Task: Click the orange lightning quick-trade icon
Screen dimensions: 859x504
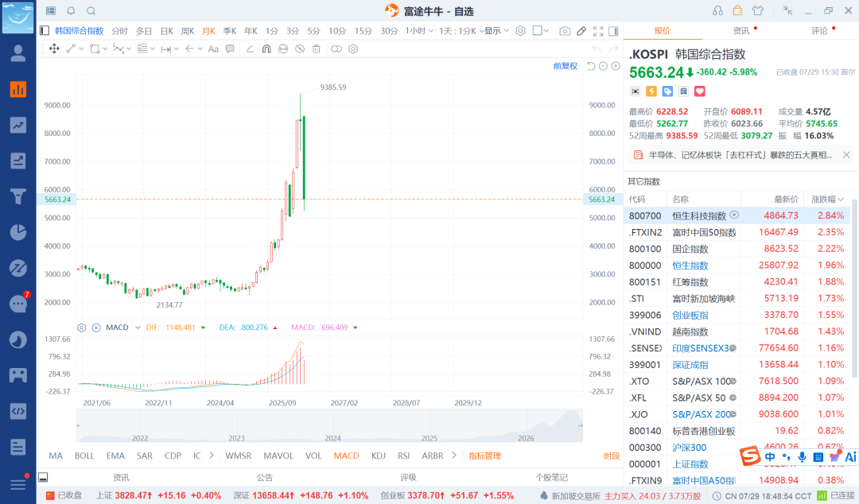Action: click(x=651, y=91)
